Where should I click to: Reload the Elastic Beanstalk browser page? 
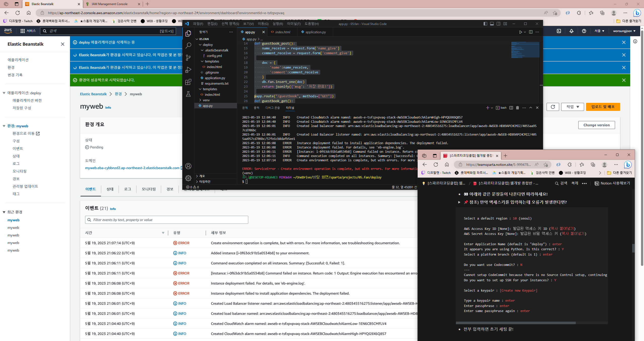pyautogui.click(x=18, y=13)
